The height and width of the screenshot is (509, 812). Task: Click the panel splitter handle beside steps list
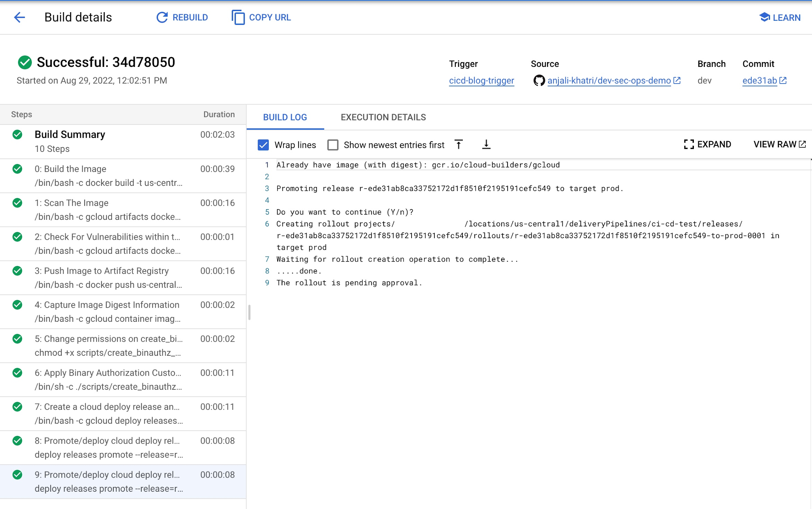pos(250,312)
